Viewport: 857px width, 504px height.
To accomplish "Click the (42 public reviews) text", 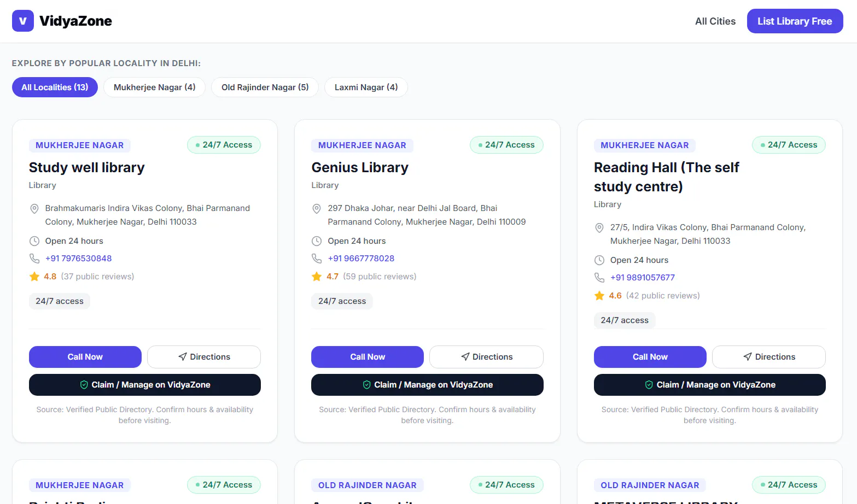I will [x=663, y=296].
